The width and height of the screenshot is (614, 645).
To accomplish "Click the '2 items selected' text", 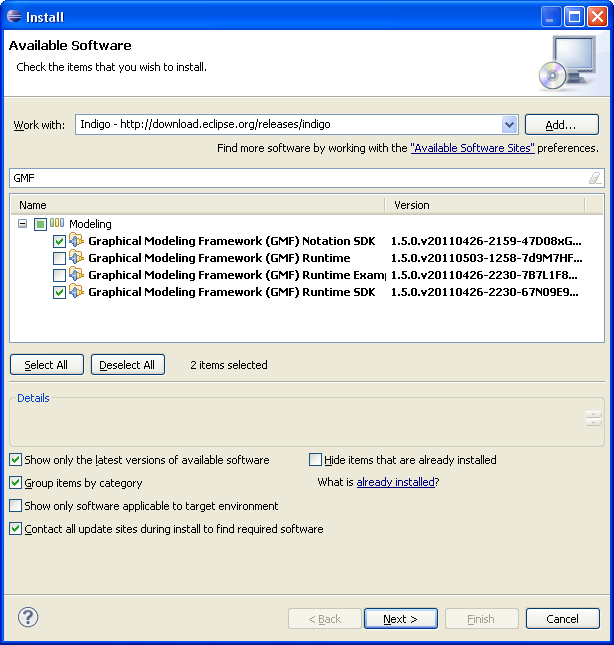I will [229, 365].
